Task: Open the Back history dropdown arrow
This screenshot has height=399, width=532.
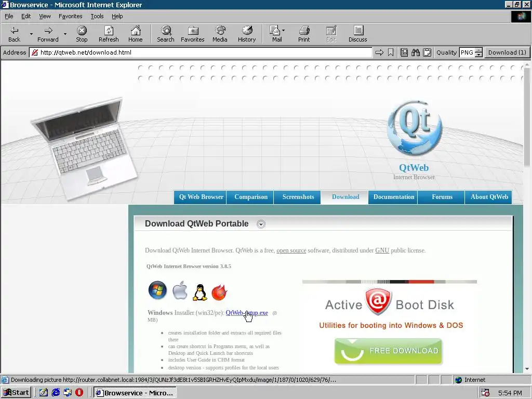Action: [x=31, y=34]
